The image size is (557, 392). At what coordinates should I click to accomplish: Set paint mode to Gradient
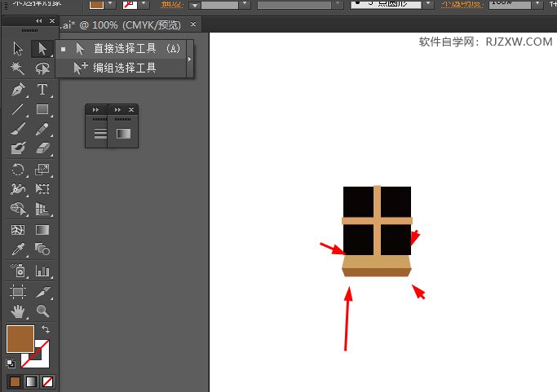tap(31, 381)
